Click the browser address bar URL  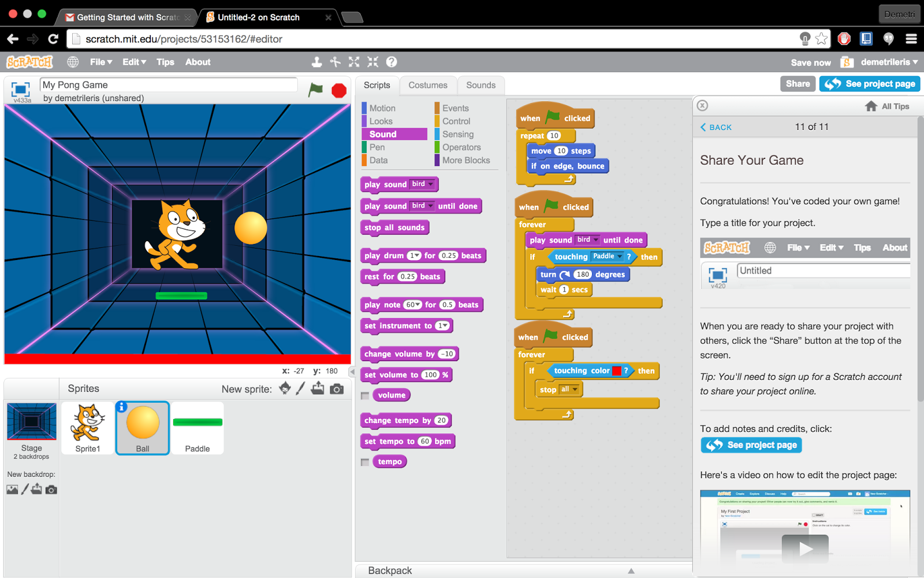pyautogui.click(x=184, y=39)
